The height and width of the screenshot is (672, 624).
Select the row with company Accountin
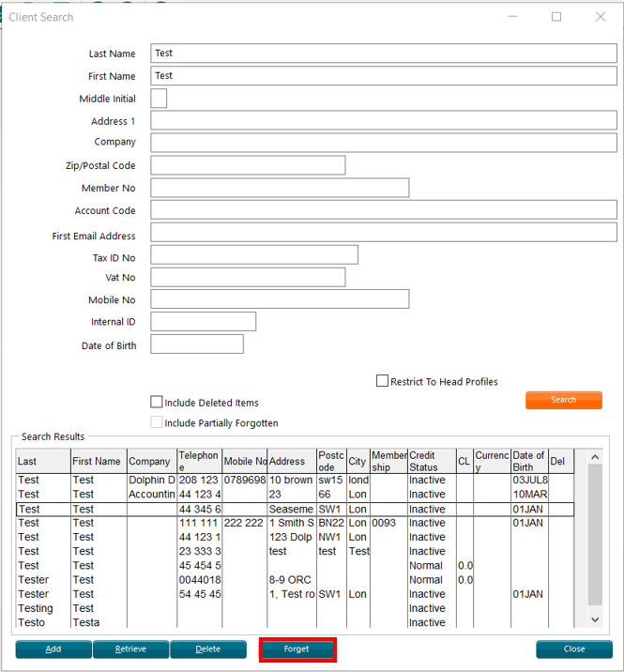click(295, 494)
